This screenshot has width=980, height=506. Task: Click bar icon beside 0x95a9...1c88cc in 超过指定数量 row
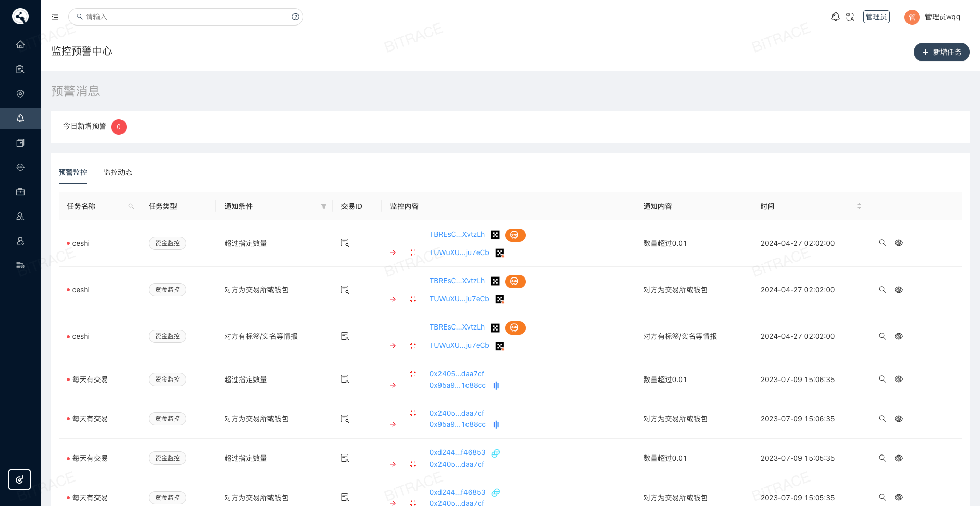tap(496, 386)
